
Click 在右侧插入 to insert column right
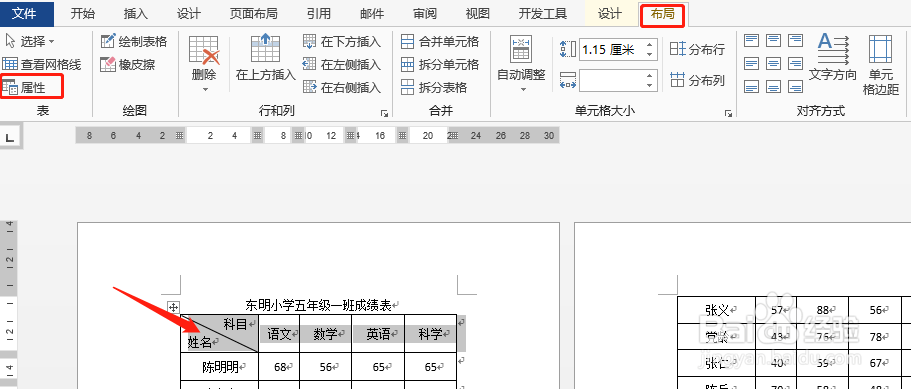pyautogui.click(x=342, y=88)
